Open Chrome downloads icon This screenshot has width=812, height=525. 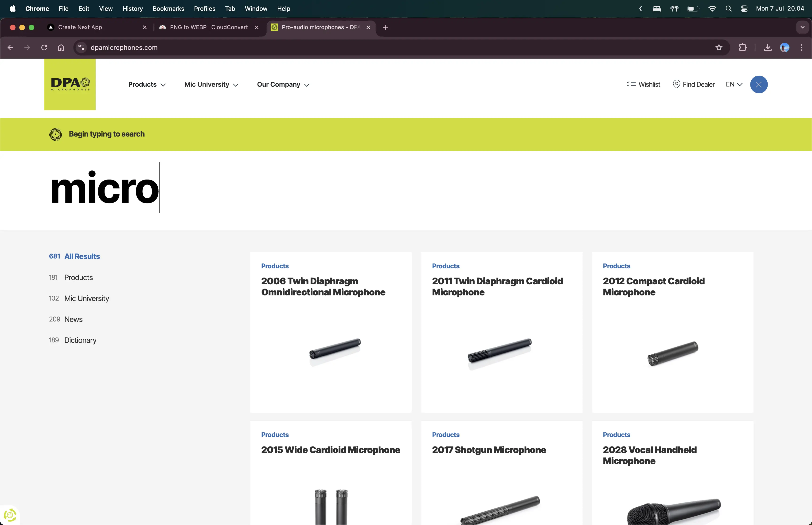[x=767, y=47]
